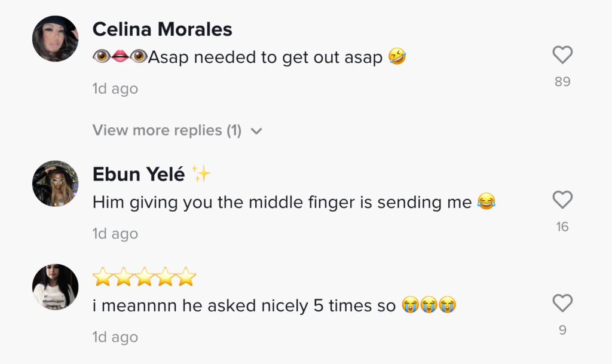Click the five gold stars username
612x364 pixels.
145,277
